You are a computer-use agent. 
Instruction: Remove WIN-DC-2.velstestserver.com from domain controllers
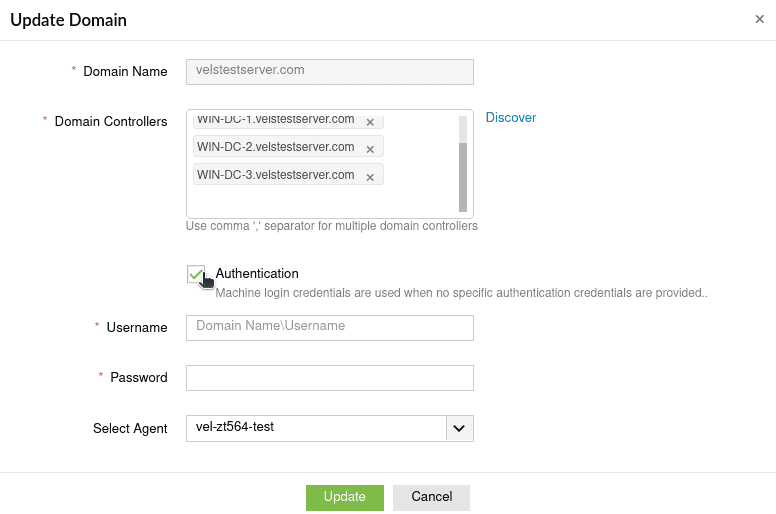point(370,149)
